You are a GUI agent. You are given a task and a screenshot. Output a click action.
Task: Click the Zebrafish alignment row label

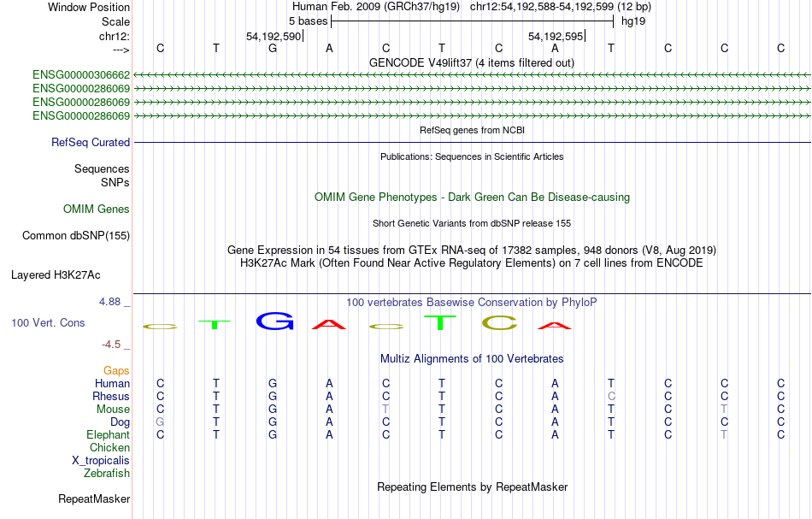[x=107, y=473]
